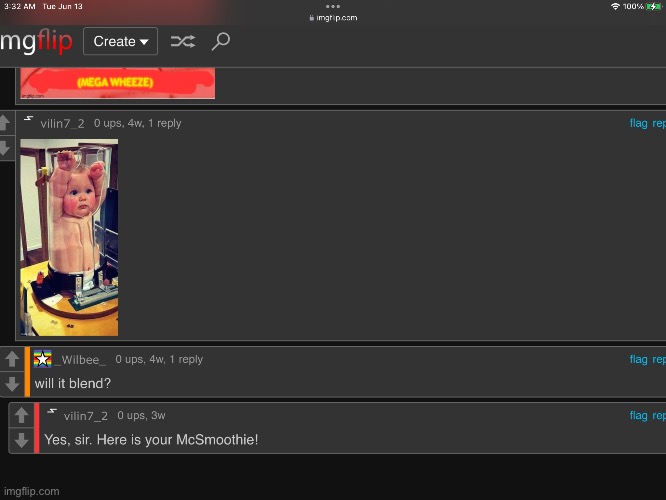Open the baby in blender image
This screenshot has height=500, width=666.
tap(69, 237)
